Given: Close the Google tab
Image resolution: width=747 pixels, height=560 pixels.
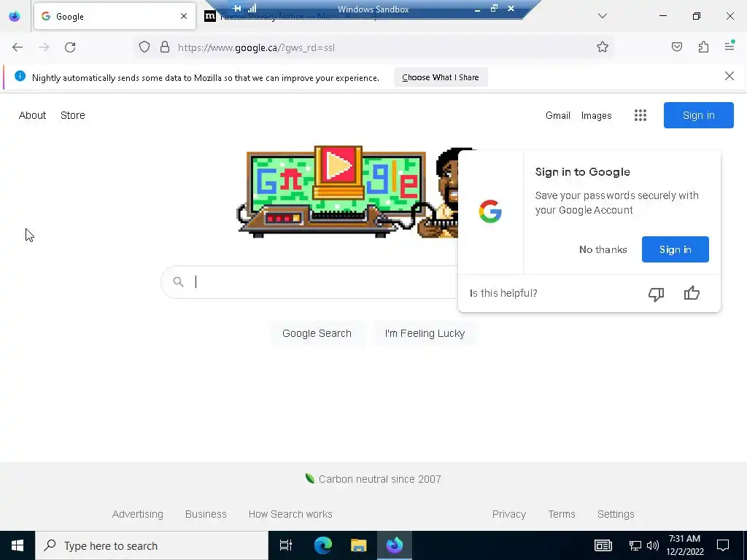Looking at the screenshot, I should click(x=184, y=16).
